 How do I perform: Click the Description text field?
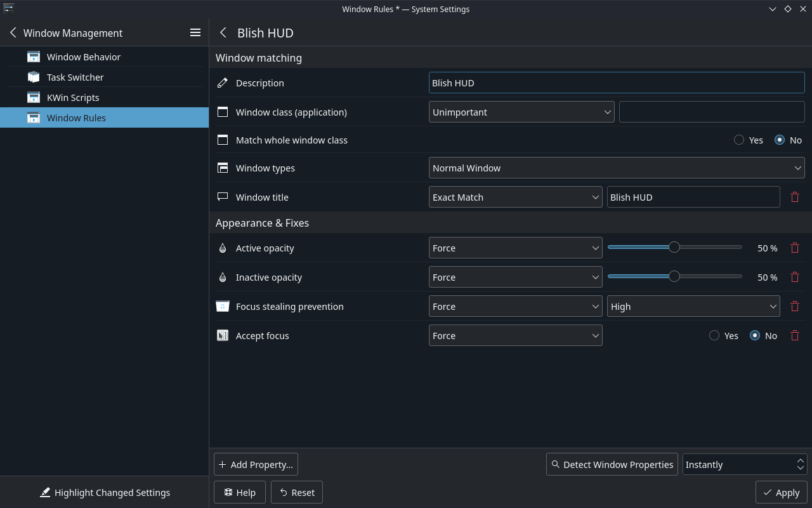(617, 83)
